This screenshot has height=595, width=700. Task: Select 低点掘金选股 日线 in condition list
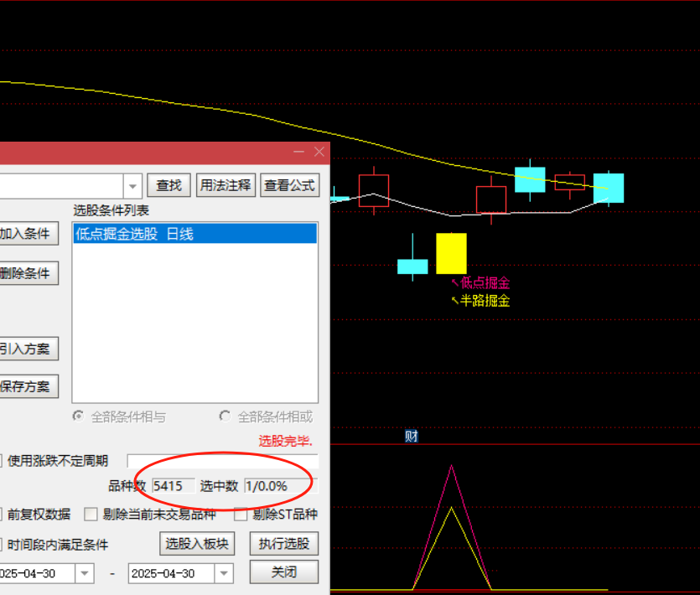(134, 234)
